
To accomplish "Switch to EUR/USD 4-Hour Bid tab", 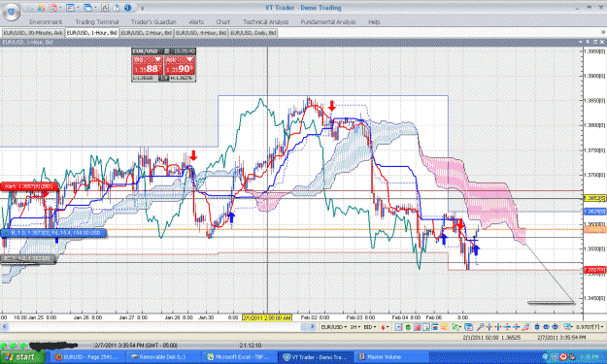I will 201,33.
